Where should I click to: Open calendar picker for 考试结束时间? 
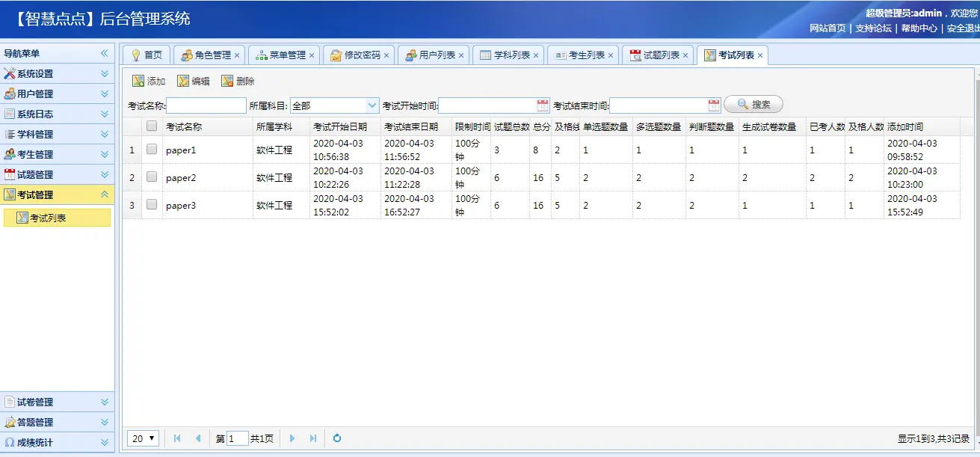tap(714, 105)
